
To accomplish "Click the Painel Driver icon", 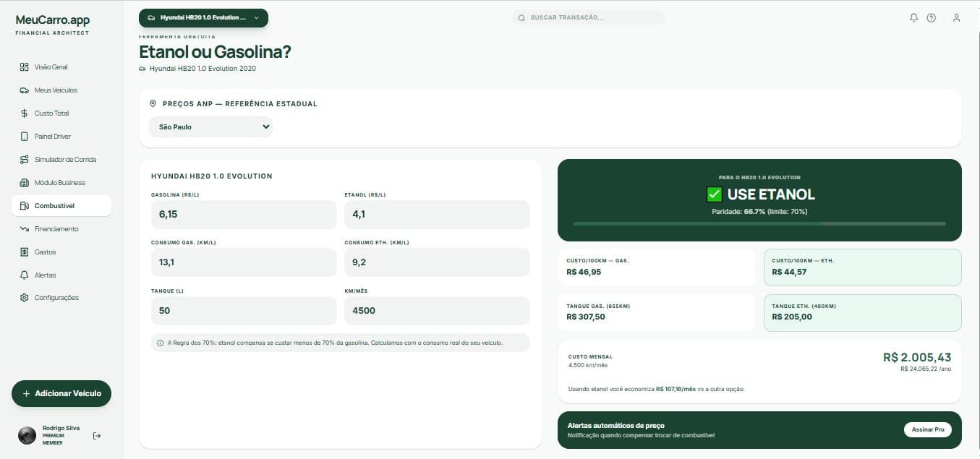I will coord(24,137).
